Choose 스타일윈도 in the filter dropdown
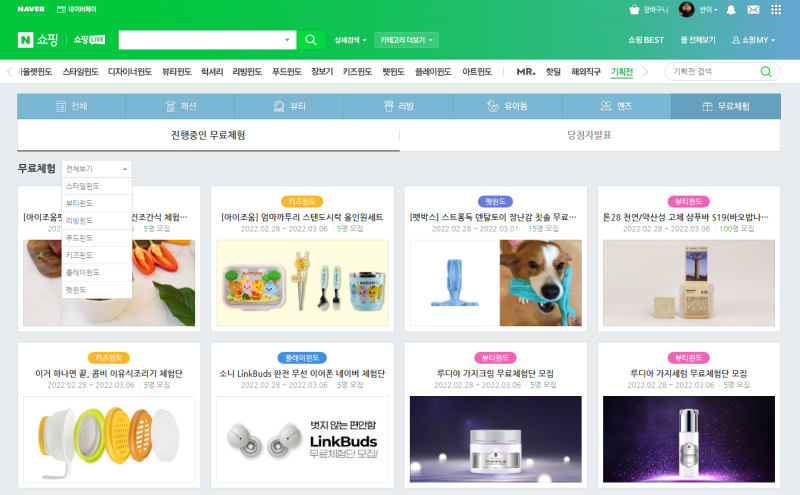This screenshot has width=800, height=495. click(x=97, y=186)
